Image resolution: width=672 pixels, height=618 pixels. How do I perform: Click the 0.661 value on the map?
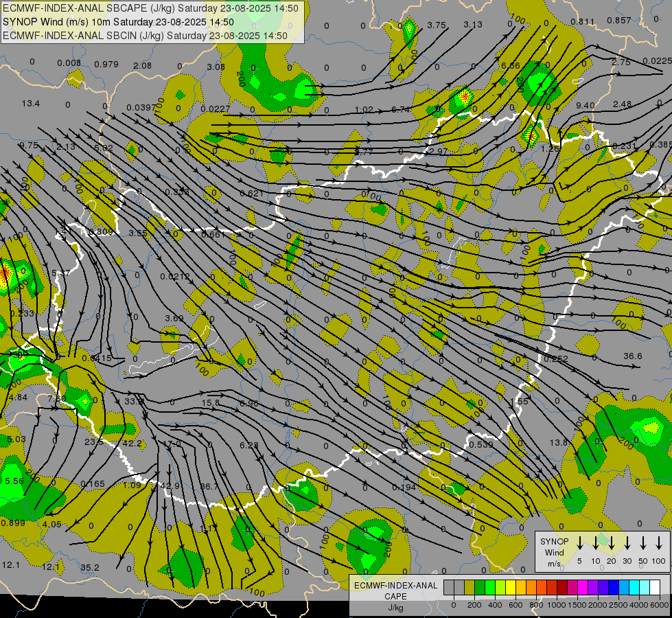coord(213,234)
